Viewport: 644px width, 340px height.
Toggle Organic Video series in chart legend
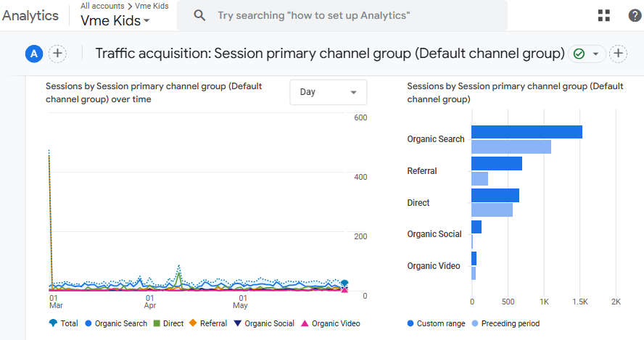[330, 323]
